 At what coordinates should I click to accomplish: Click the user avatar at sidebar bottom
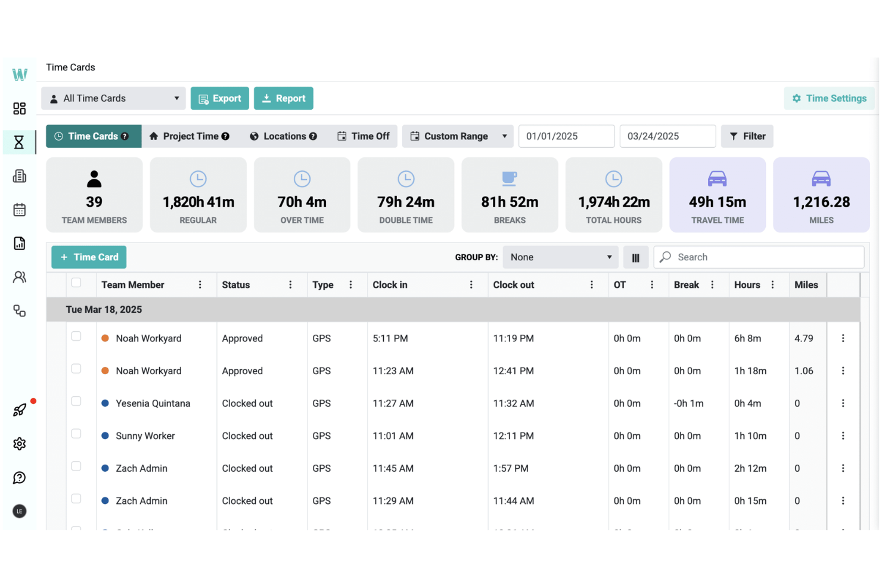(x=20, y=511)
